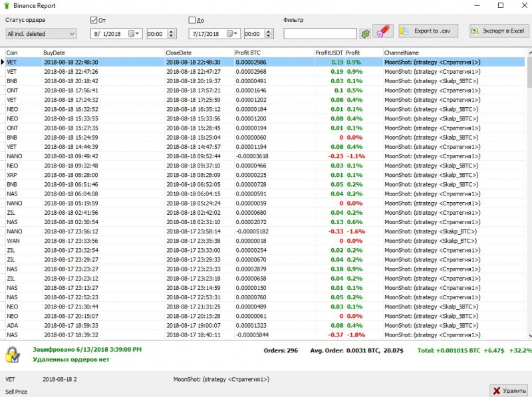
Task: Open calendar picker for the To date 7/17/2018
Action: (233, 34)
